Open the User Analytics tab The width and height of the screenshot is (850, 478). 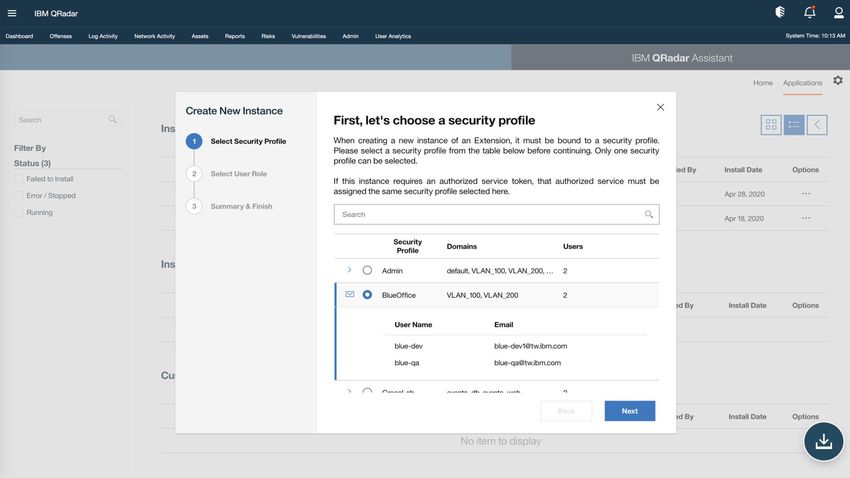coord(393,36)
